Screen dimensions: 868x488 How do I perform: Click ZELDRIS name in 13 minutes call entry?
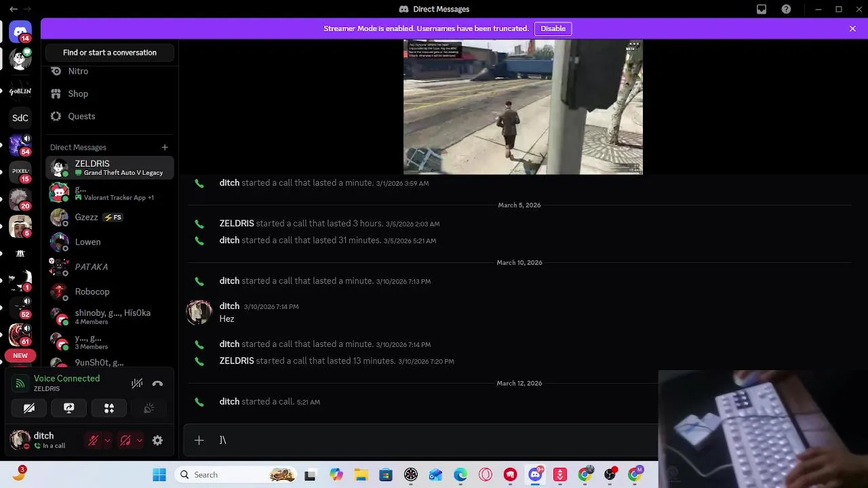(237, 361)
